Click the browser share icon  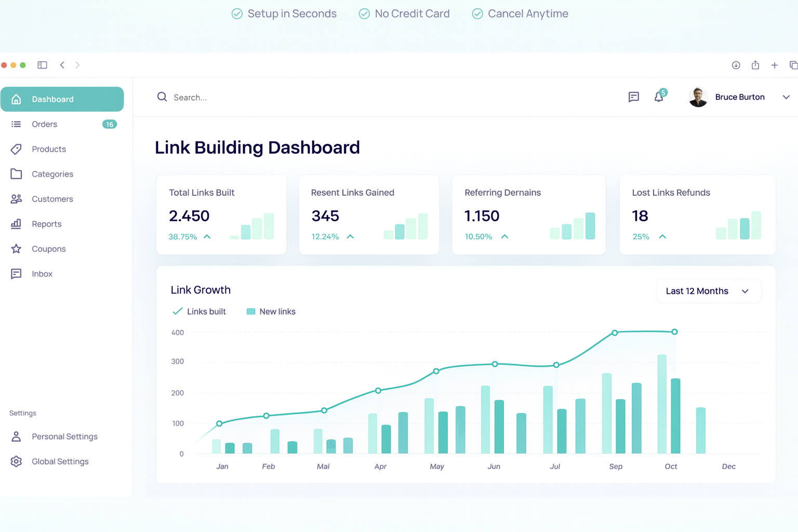click(x=755, y=65)
